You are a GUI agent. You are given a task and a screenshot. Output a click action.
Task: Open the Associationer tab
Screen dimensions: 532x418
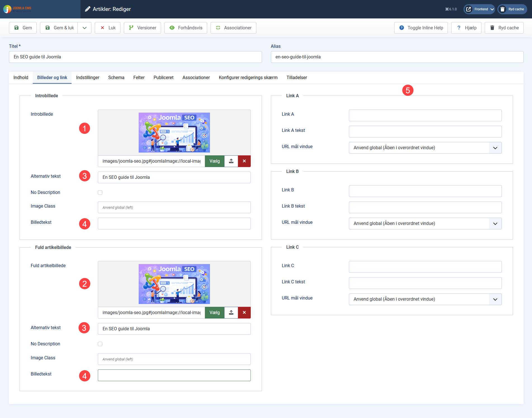[196, 78]
